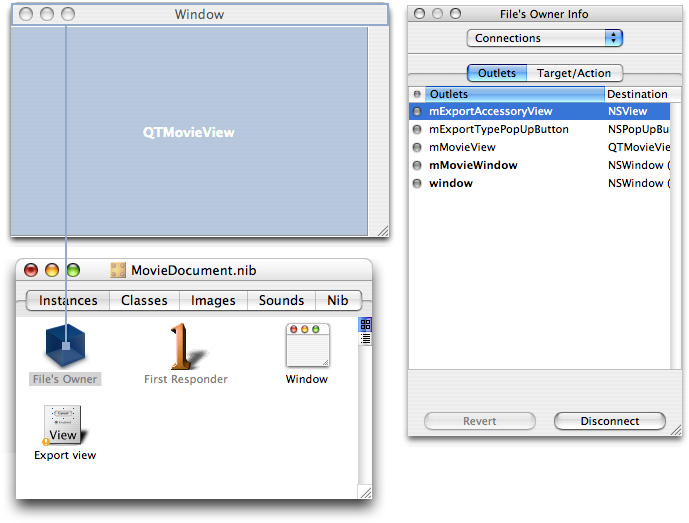
Task: Select the mExportAccessoryView outlet row
Action: [540, 111]
